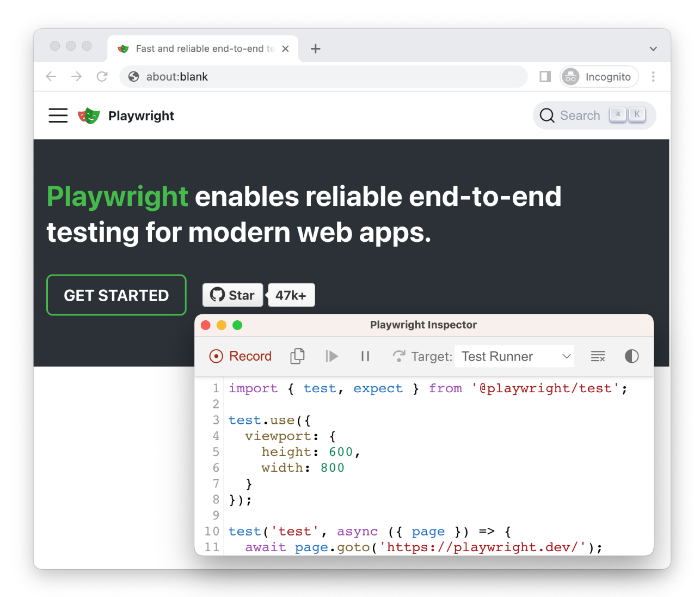The height and width of the screenshot is (597, 700).
Task: Step over using the curved arrow icon
Action: (399, 356)
